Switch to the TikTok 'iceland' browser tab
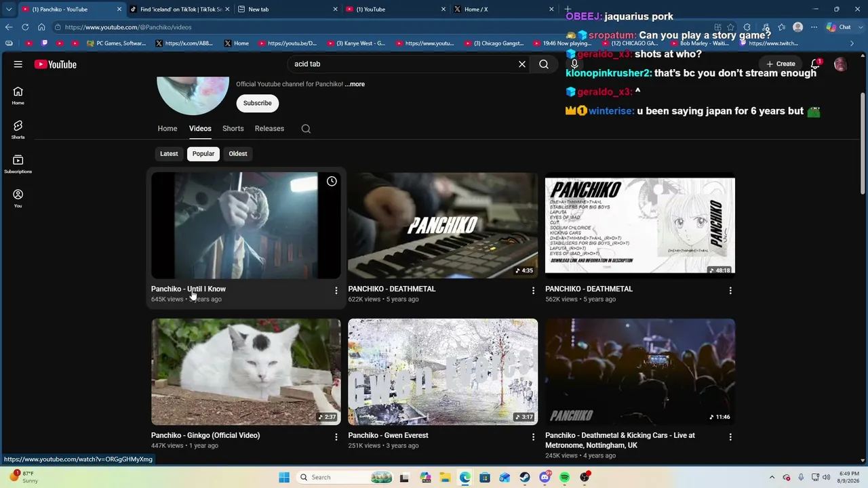868x488 pixels. point(180,9)
